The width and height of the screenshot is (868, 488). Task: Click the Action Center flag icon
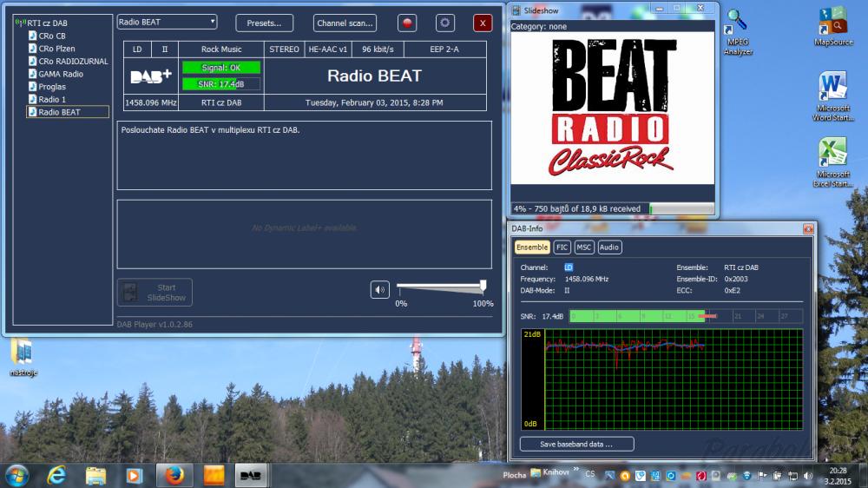[762, 475]
